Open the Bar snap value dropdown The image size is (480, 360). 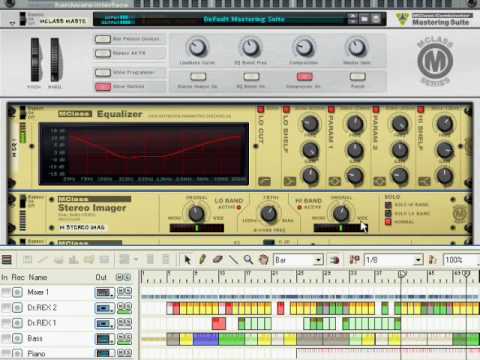tap(298, 260)
